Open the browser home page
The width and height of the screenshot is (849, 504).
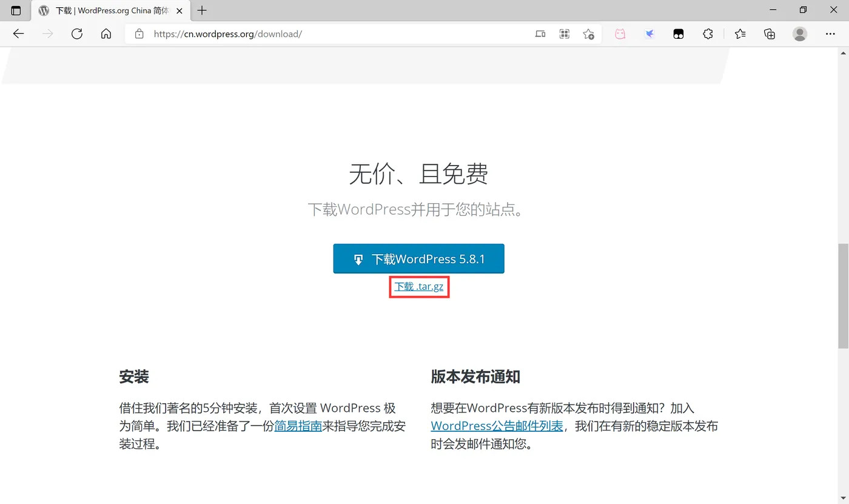106,34
